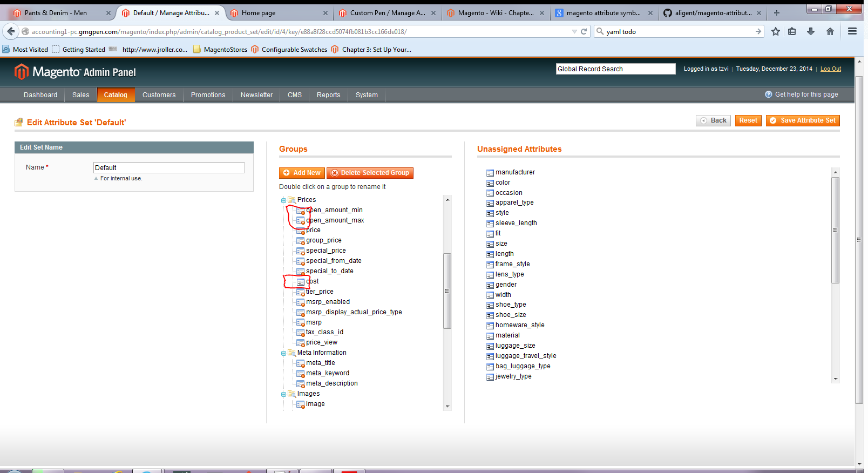Open the URL history dropdown arrow

(x=574, y=31)
